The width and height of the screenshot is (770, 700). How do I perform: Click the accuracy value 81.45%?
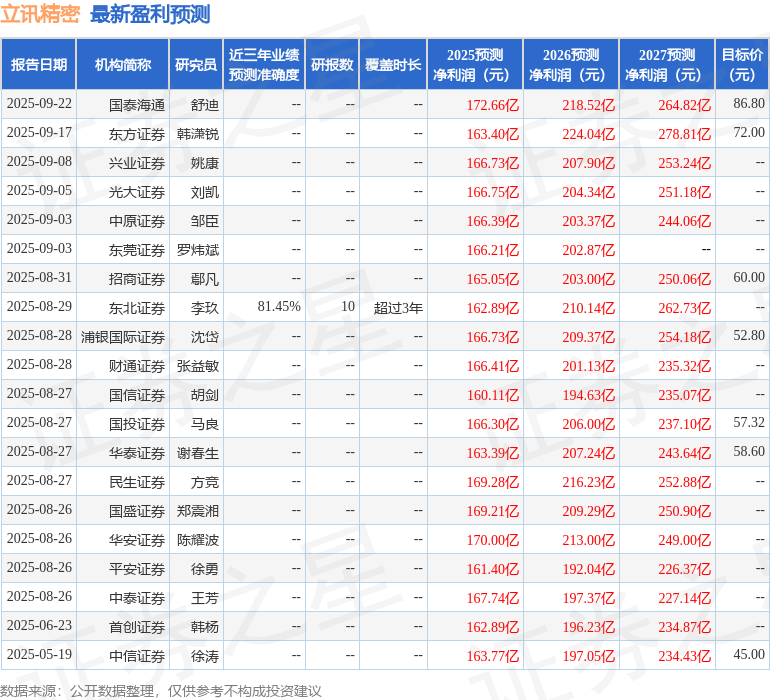point(279,307)
